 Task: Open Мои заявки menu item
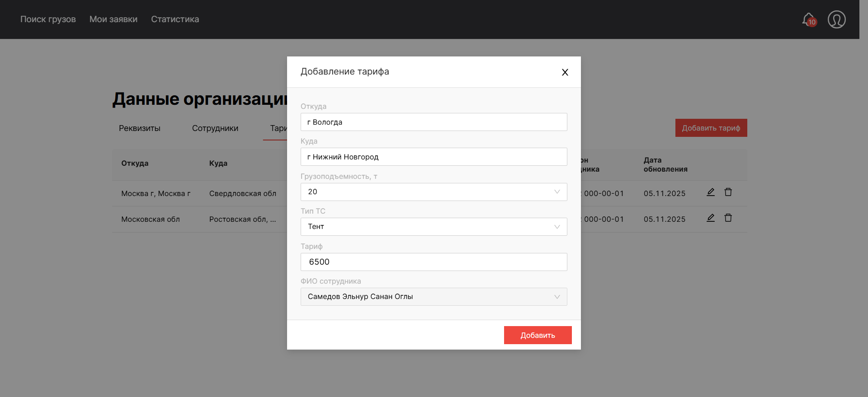coord(113,19)
